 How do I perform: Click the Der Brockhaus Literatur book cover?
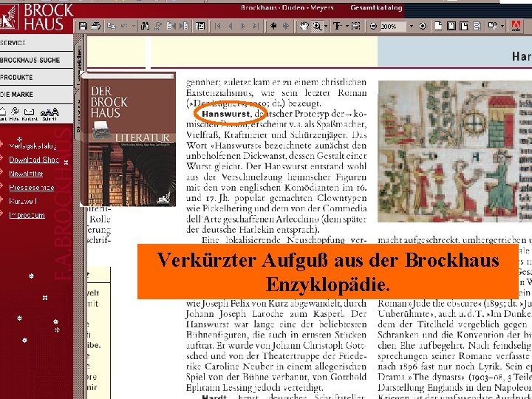pyautogui.click(x=128, y=139)
